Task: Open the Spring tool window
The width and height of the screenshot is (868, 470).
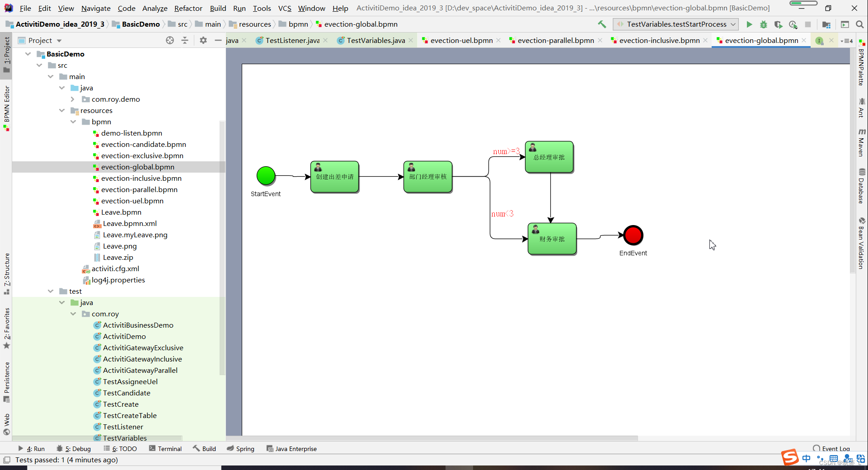Action: click(240, 449)
